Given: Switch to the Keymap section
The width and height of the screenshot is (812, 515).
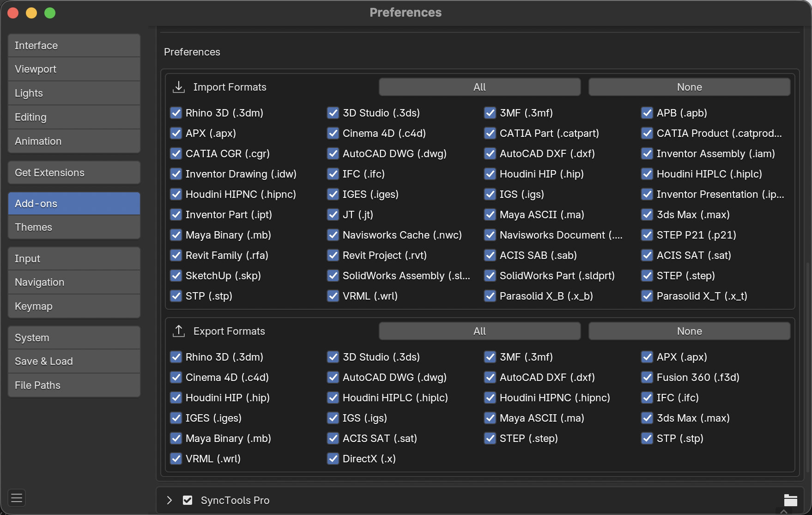Looking at the screenshot, I should tap(74, 306).
